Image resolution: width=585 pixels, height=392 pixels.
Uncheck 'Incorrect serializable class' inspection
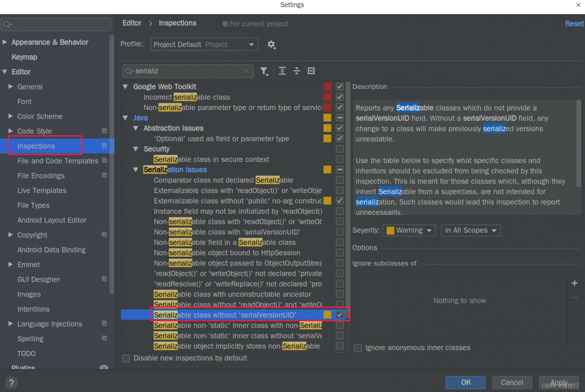coord(340,97)
